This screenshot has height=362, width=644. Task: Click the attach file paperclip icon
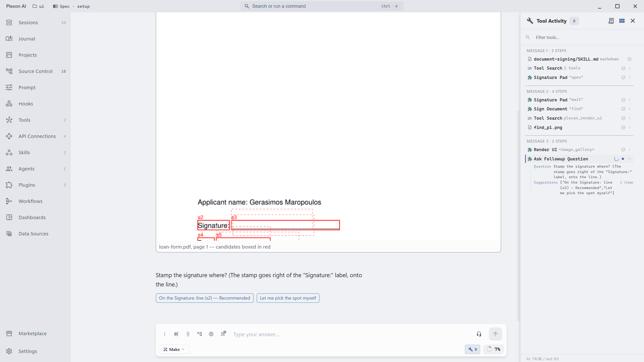(x=188, y=334)
